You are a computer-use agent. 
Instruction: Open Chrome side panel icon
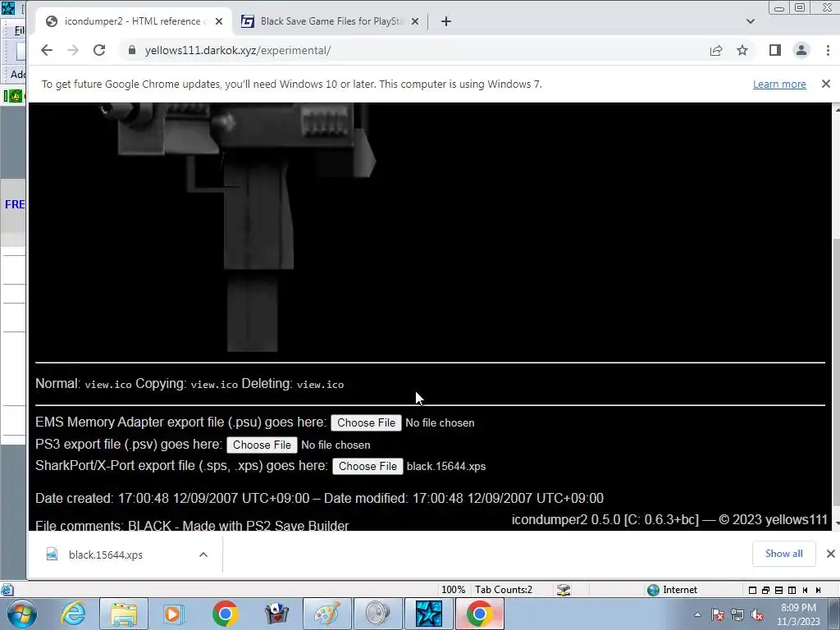(774, 50)
